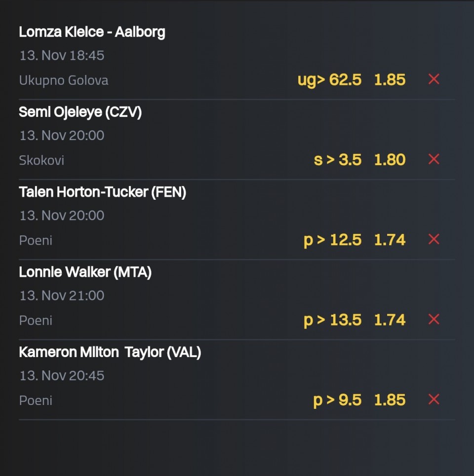474x476 pixels.
Task: Remove the Lonnie Walker points bet
Action: click(x=434, y=320)
